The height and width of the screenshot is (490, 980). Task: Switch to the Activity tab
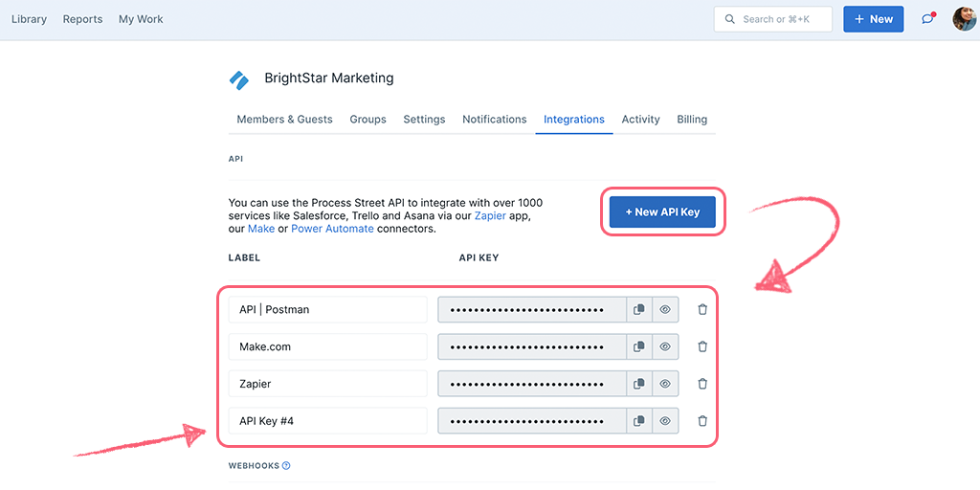(640, 120)
